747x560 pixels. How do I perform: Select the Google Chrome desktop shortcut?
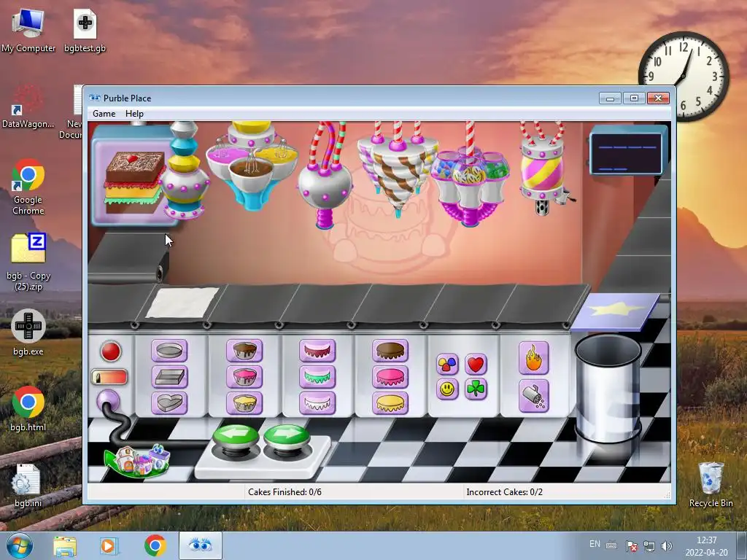coord(28,187)
